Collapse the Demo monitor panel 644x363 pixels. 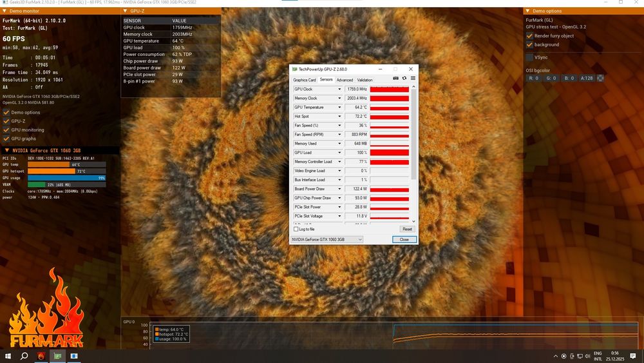(x=5, y=11)
